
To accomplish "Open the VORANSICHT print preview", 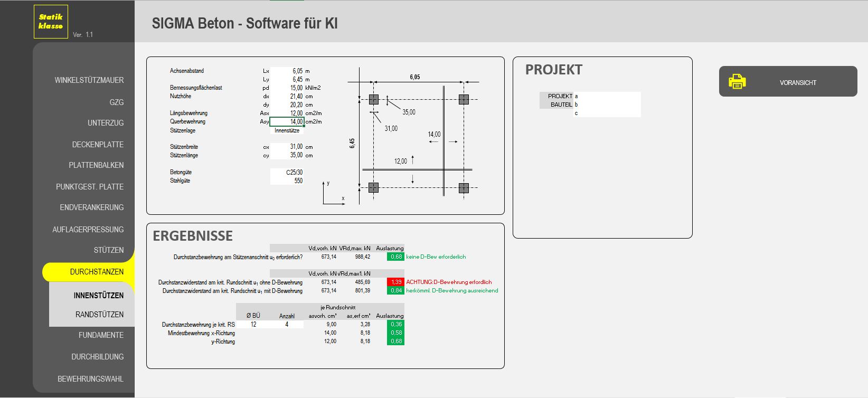I will pyautogui.click(x=797, y=82).
